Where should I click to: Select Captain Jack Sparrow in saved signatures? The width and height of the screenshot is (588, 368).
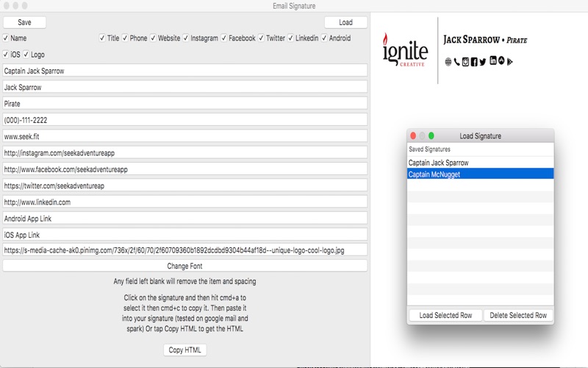coord(480,163)
